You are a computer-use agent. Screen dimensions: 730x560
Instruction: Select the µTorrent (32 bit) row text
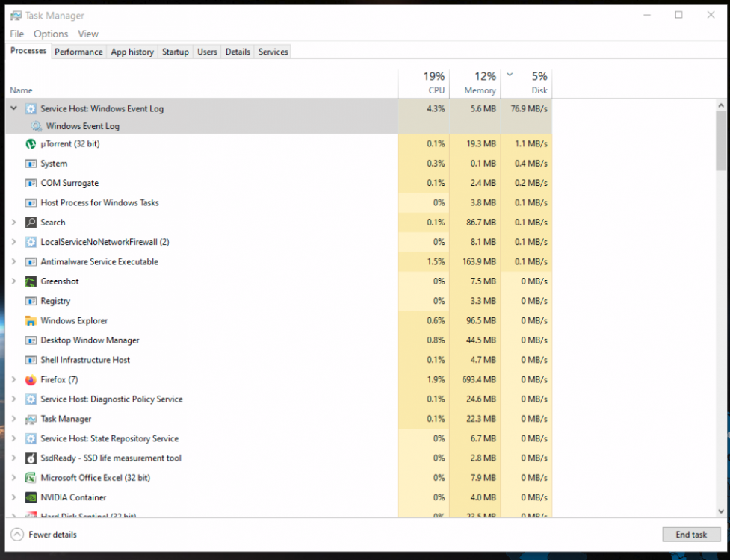pos(69,143)
